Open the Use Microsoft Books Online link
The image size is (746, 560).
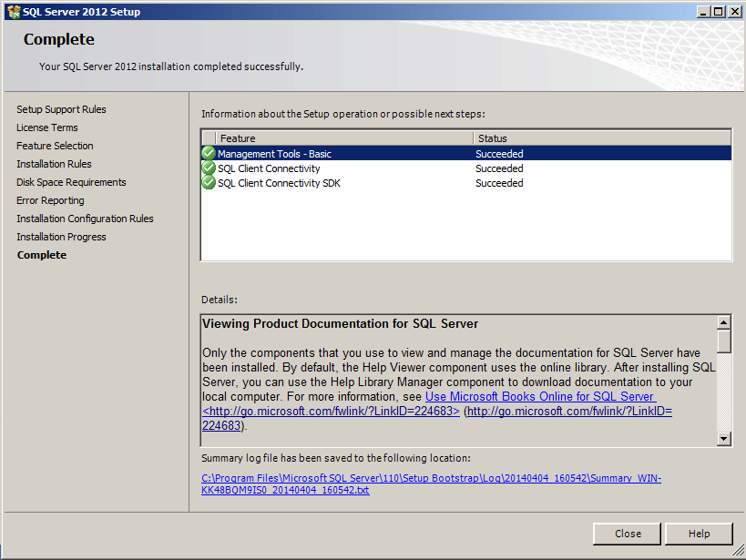tap(540, 396)
